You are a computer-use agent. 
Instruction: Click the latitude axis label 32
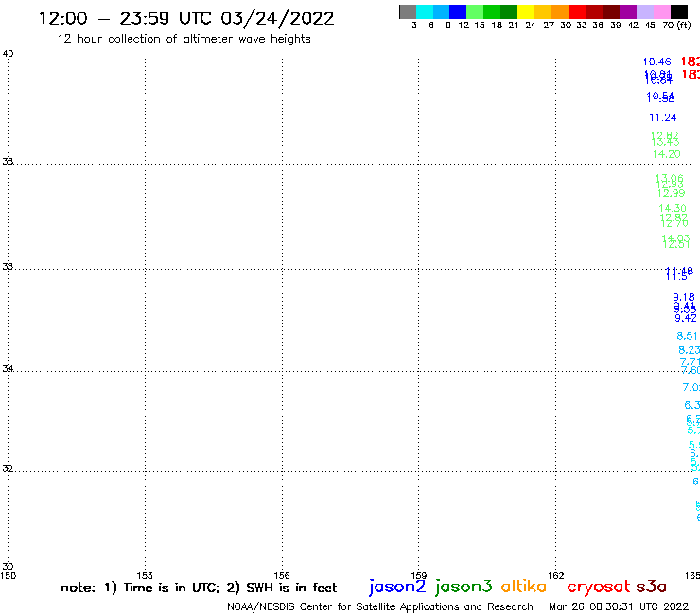point(8,469)
